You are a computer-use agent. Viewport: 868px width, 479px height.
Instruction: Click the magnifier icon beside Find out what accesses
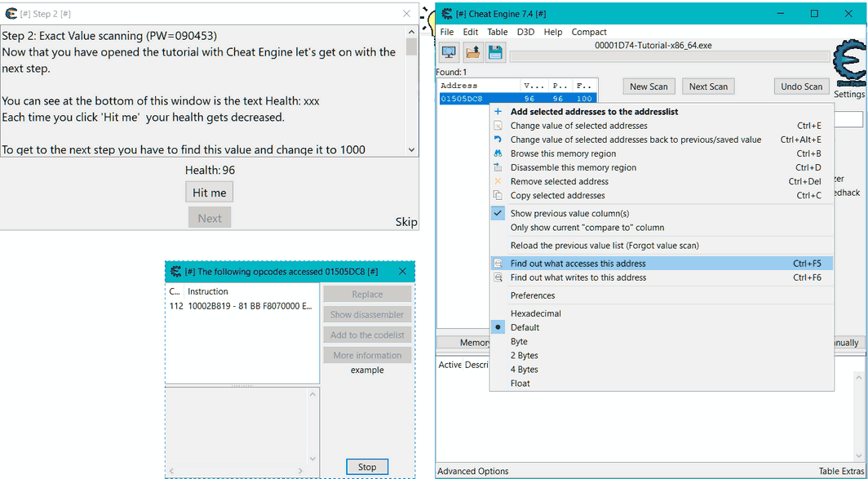(498, 262)
